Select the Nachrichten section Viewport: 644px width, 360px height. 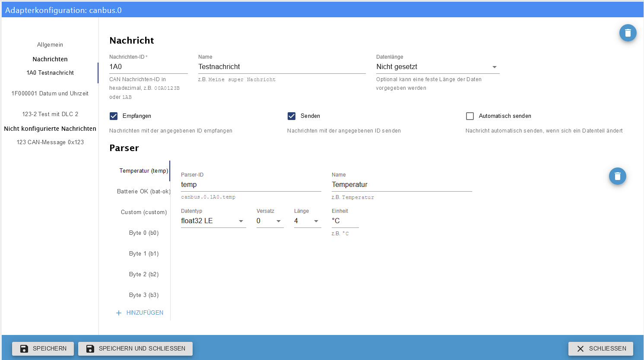[50, 59]
